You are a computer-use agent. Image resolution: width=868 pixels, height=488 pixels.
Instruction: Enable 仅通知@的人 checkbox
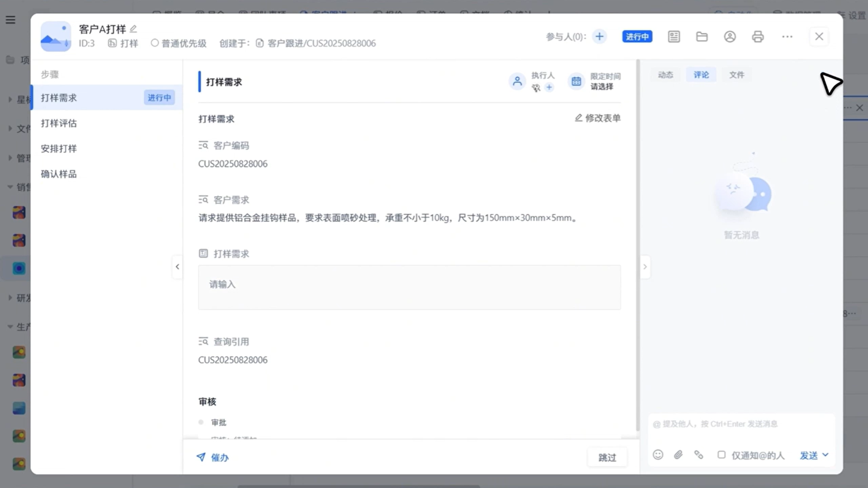click(x=721, y=455)
